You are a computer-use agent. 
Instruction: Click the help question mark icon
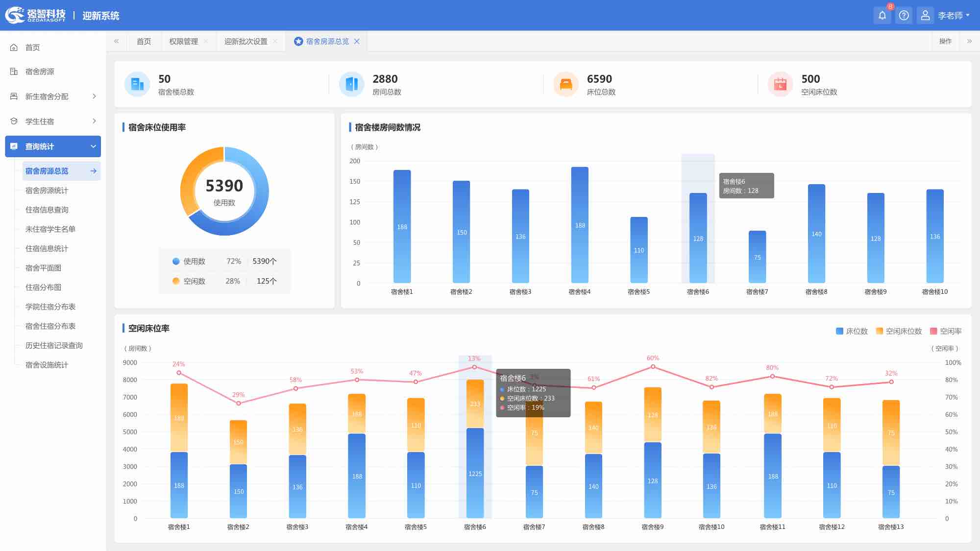click(x=904, y=15)
